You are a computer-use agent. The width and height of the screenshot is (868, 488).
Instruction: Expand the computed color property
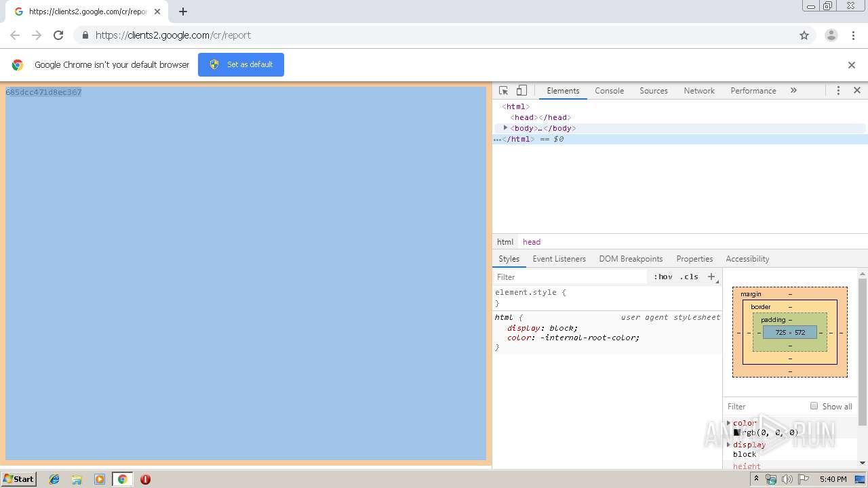pos(729,423)
